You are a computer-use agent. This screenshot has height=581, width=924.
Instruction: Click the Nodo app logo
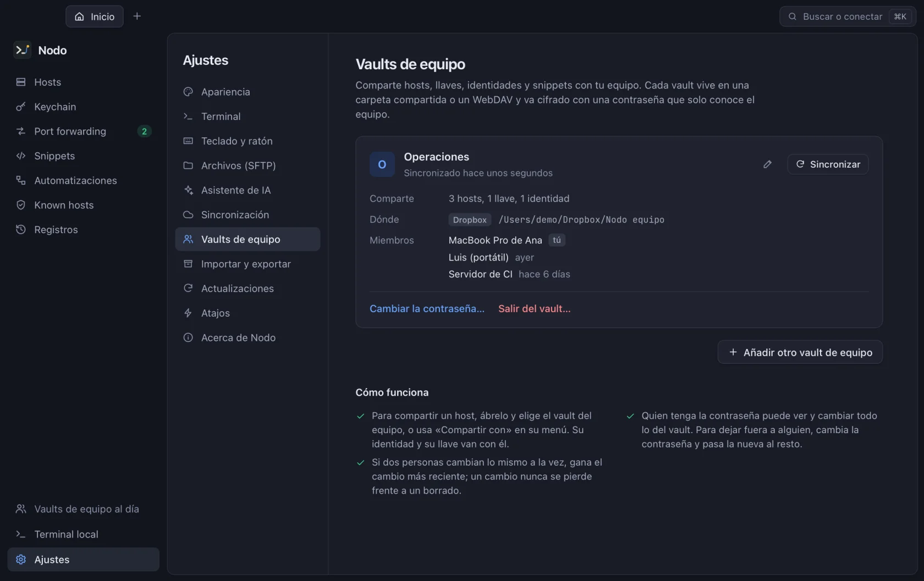click(x=22, y=50)
